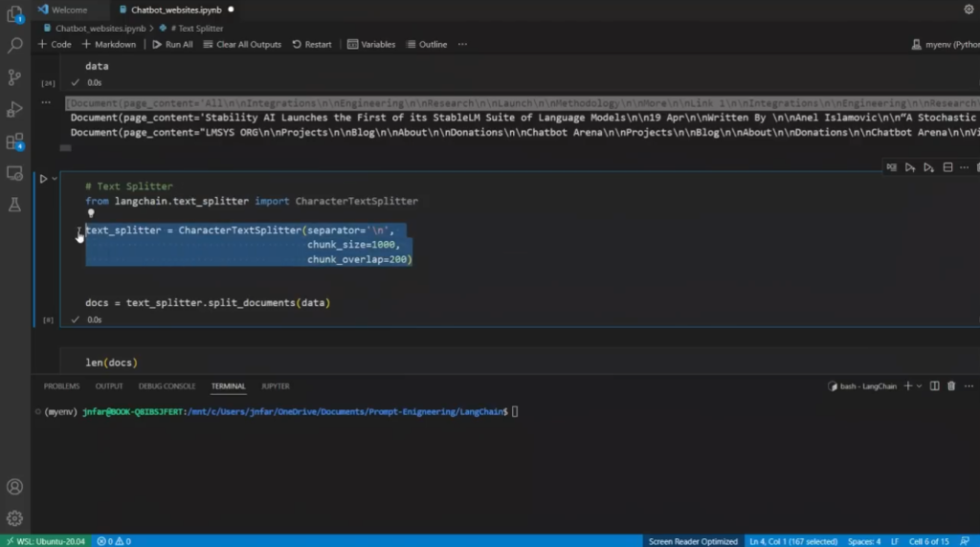Open the Extensions view
980x547 pixels.
(x=14, y=142)
